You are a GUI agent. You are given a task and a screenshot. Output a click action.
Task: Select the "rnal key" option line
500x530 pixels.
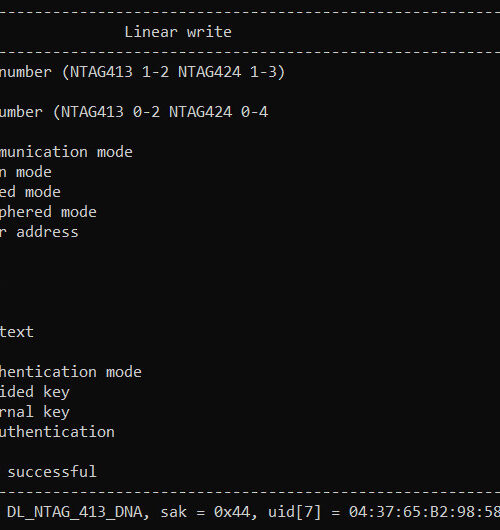click(x=35, y=412)
